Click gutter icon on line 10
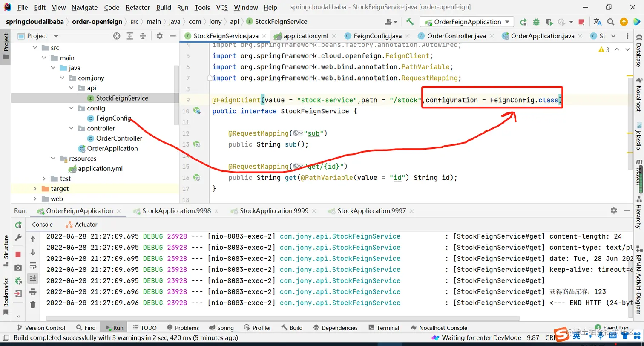This screenshot has height=346, width=644. (x=197, y=111)
